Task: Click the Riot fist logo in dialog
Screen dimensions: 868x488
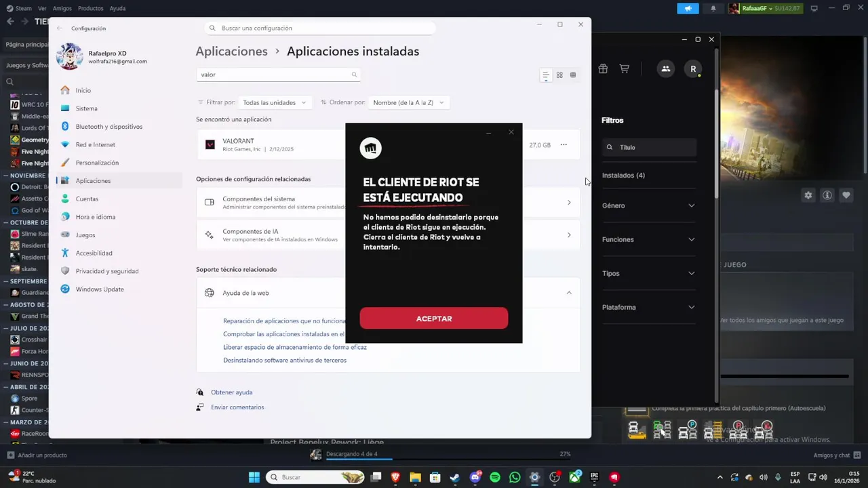Action: tap(370, 148)
